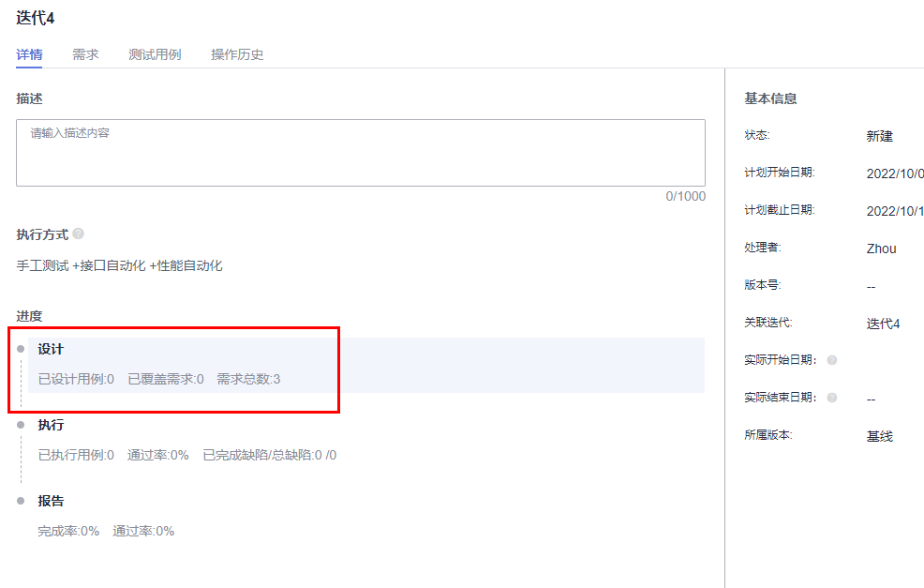The image size is (924, 588).
Task: Click the 已完成缺陷/总缺陷:0 /0 statistic
Action: coord(270,456)
